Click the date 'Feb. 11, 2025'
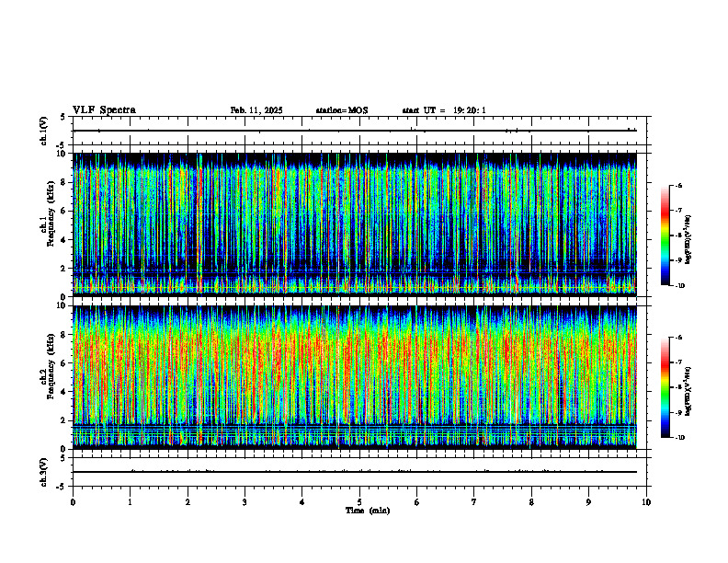 tap(256, 110)
